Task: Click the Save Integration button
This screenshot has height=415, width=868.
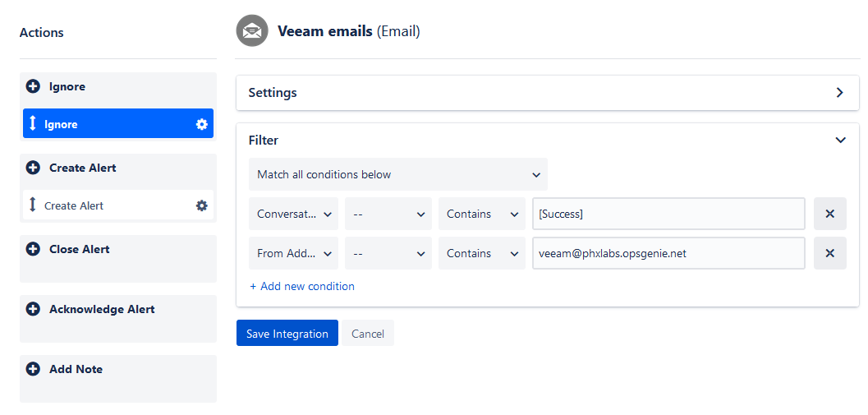Action: (x=287, y=333)
